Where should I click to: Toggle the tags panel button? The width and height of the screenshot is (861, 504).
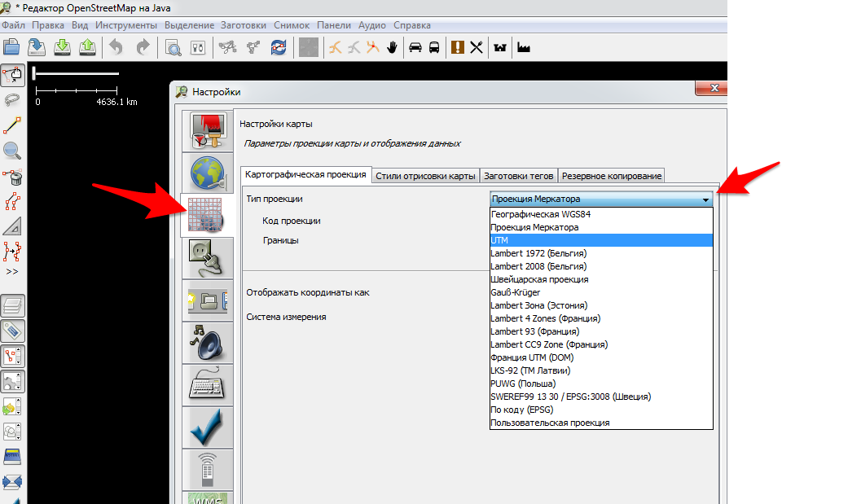coord(14,331)
